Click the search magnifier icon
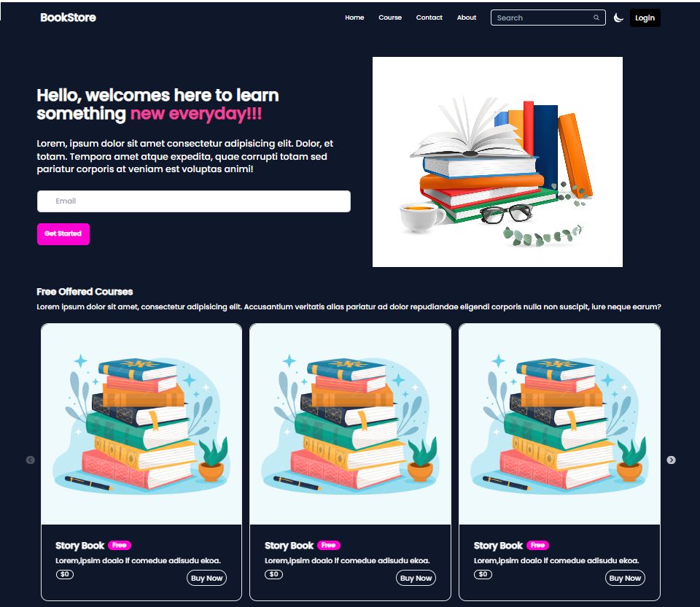This screenshot has width=700, height=607. click(x=596, y=18)
